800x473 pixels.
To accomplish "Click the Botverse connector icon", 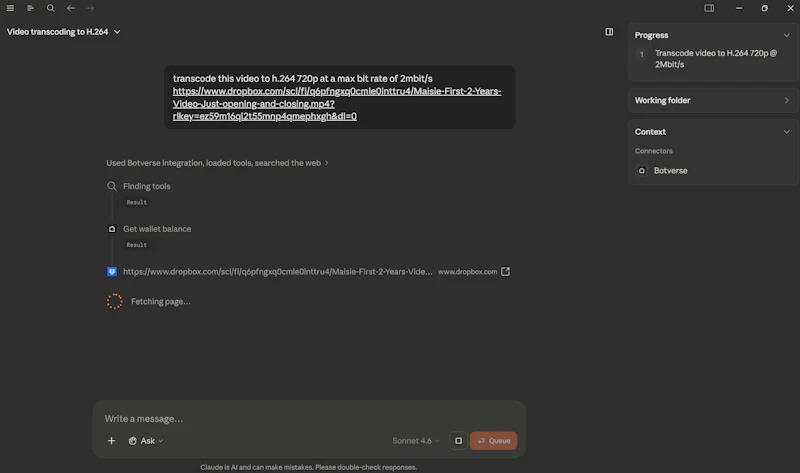I will [642, 170].
